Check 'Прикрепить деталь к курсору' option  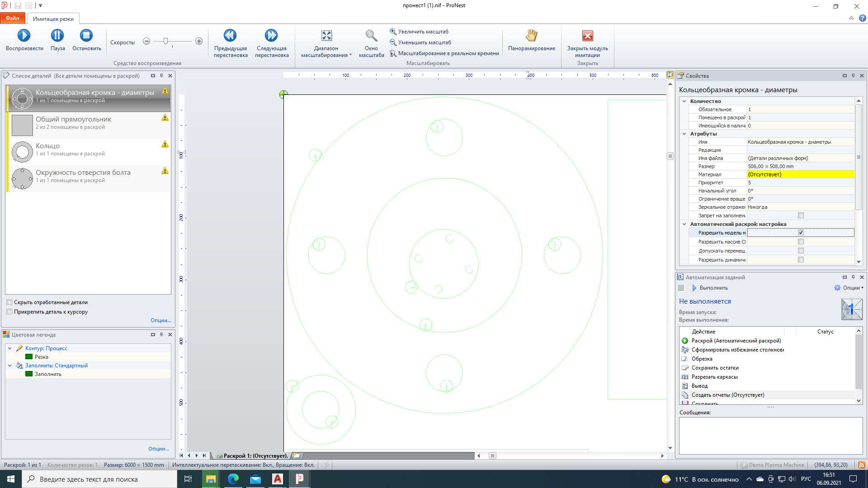click(x=9, y=312)
